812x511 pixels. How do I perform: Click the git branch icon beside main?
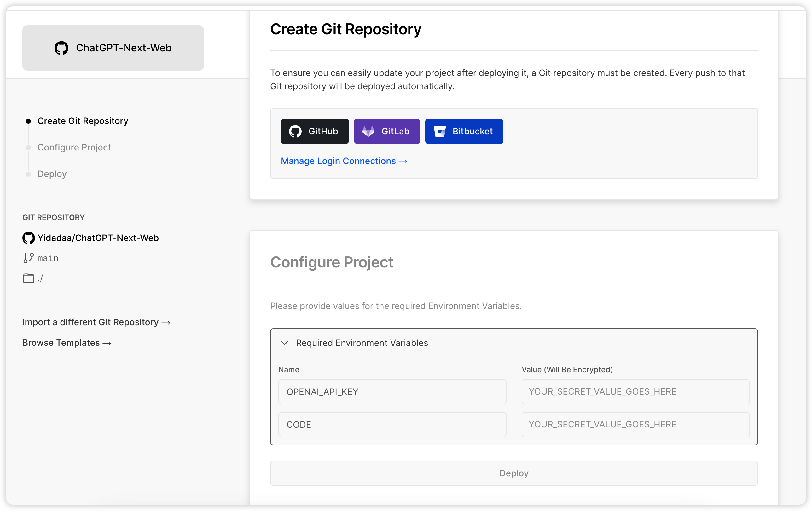28,258
